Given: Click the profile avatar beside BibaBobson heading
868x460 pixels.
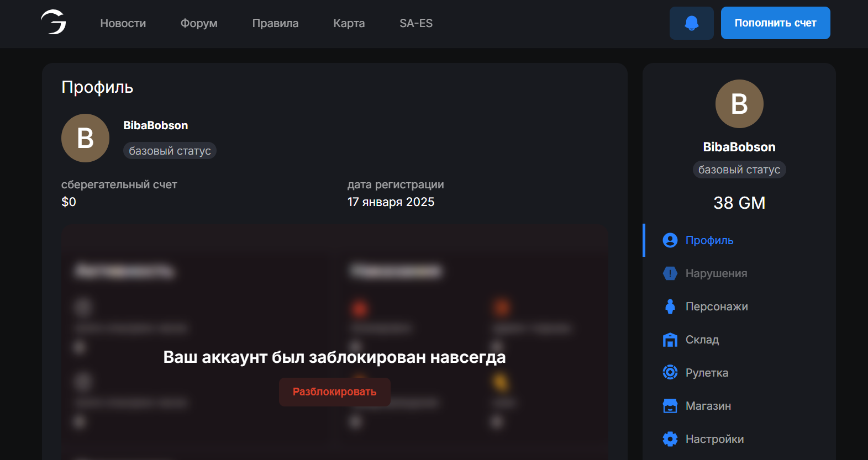Looking at the screenshot, I should (85, 138).
